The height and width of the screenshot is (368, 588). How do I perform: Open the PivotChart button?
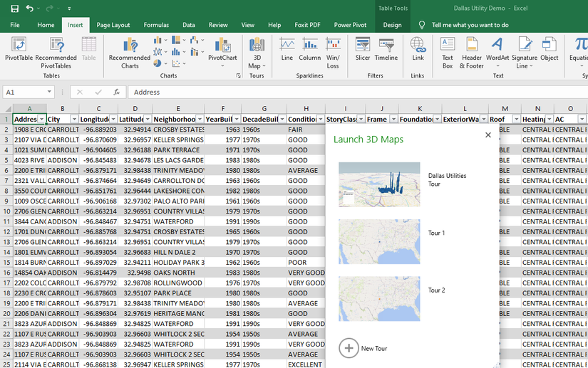(x=222, y=53)
